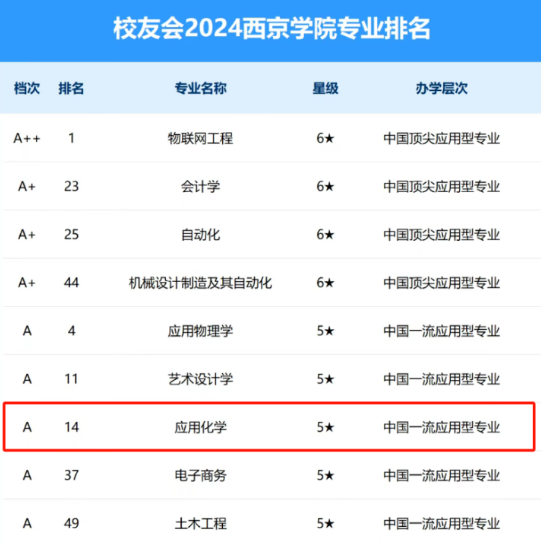The height and width of the screenshot is (544, 541).
Task: Click the 6★ rating for 物联网工程
Action: 325,138
